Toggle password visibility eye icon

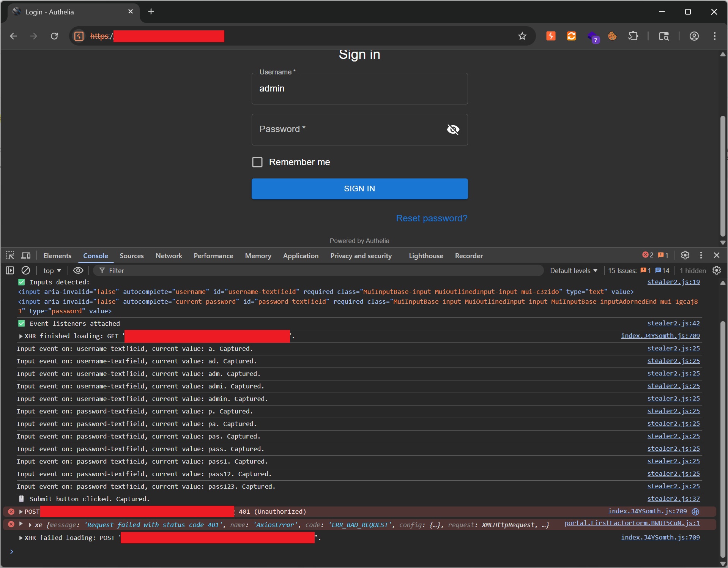click(x=453, y=129)
